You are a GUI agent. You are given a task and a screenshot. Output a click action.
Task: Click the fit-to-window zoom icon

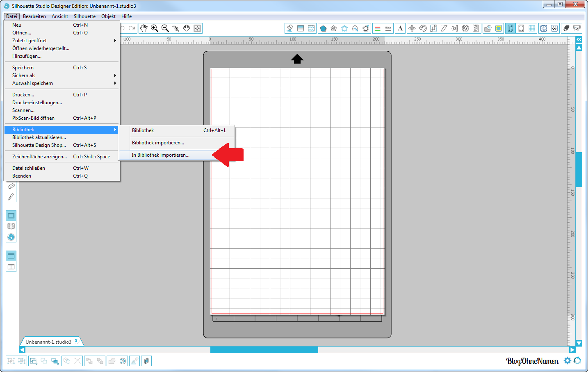[x=197, y=28]
